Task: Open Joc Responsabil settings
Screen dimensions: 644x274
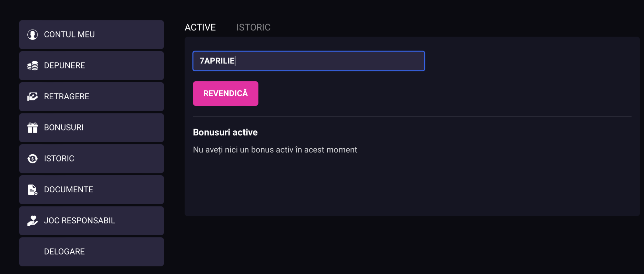Action: [92, 221]
